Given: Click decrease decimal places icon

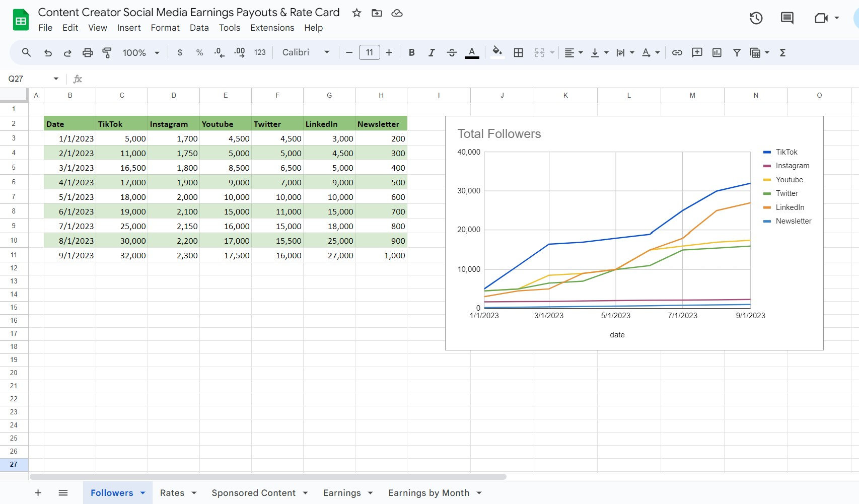Looking at the screenshot, I should [x=219, y=52].
